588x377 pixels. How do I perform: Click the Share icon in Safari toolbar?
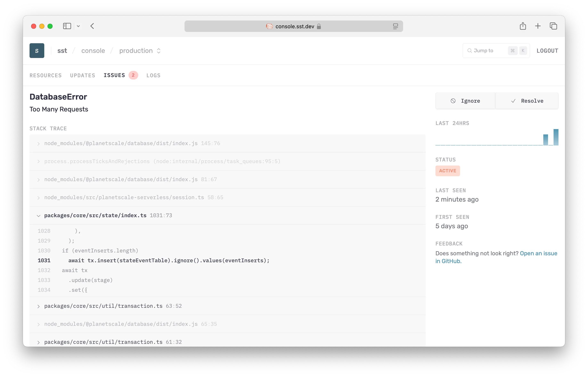point(523,26)
